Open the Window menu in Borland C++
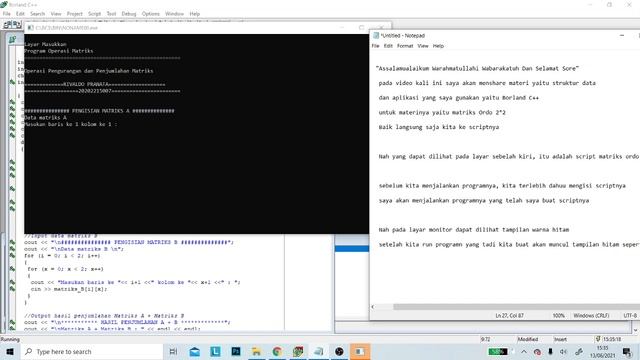 (174, 14)
